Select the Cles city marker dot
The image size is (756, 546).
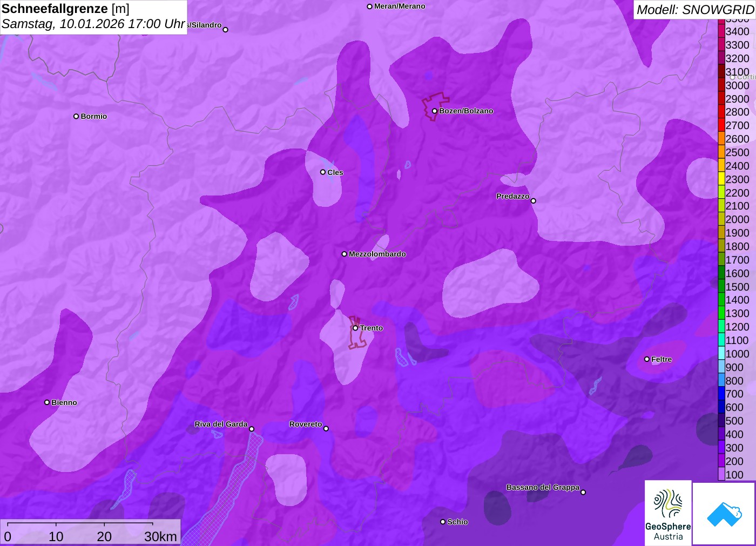(323, 172)
